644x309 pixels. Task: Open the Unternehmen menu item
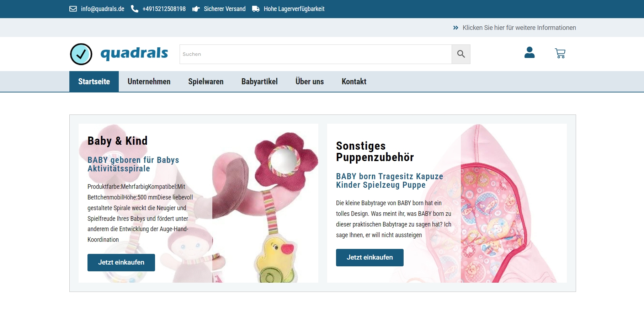(x=149, y=81)
